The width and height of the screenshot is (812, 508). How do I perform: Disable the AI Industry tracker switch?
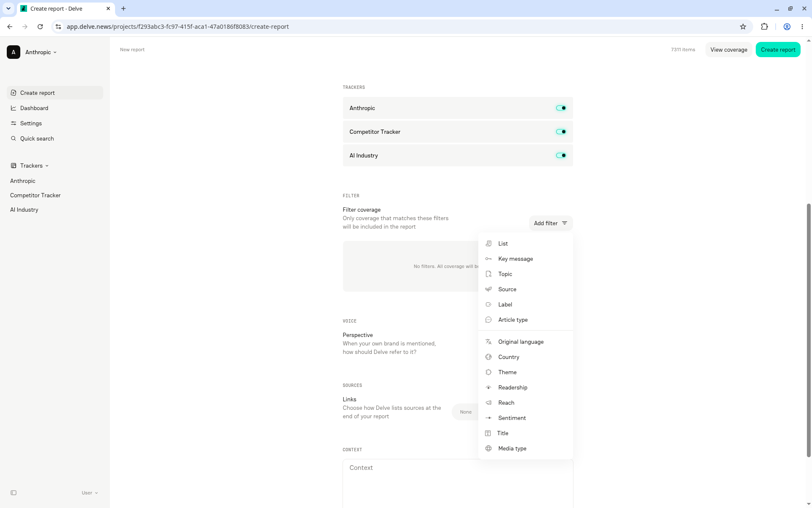point(561,155)
